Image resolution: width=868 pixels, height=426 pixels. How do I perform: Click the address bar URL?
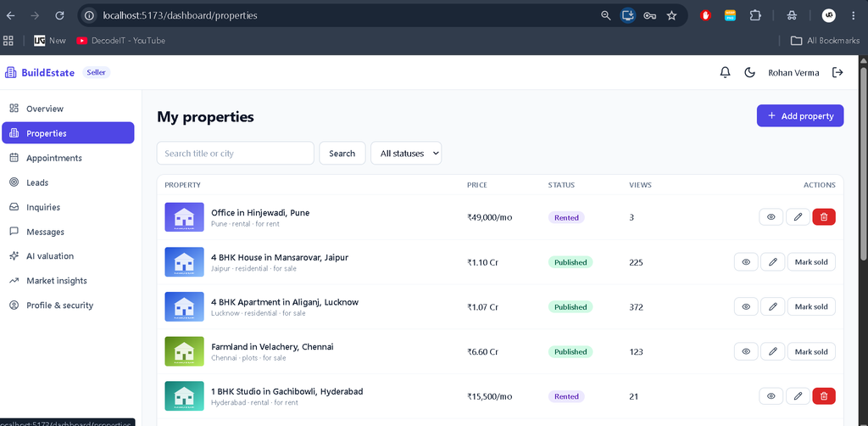coord(180,15)
